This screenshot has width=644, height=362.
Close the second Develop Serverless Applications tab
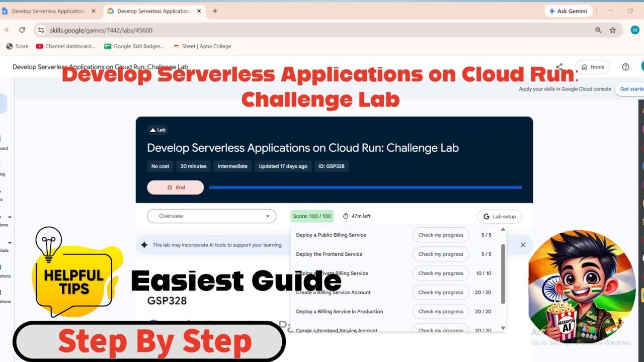(199, 11)
